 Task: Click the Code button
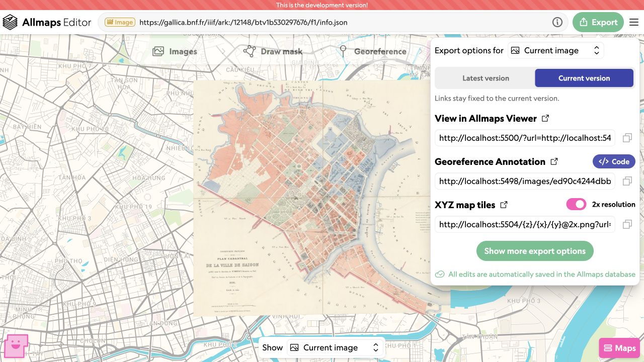point(614,161)
